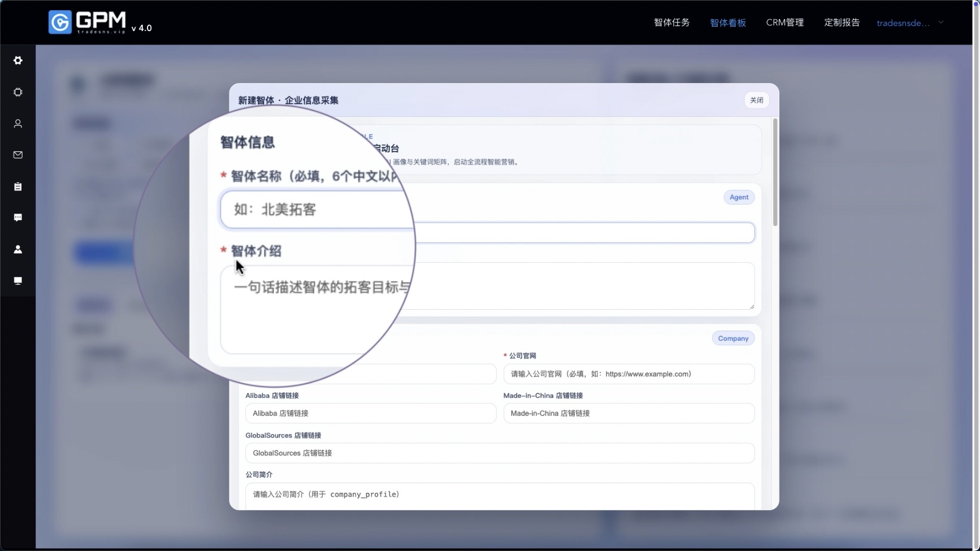
Task: Click the tradesnsde account name
Action: point(903,23)
